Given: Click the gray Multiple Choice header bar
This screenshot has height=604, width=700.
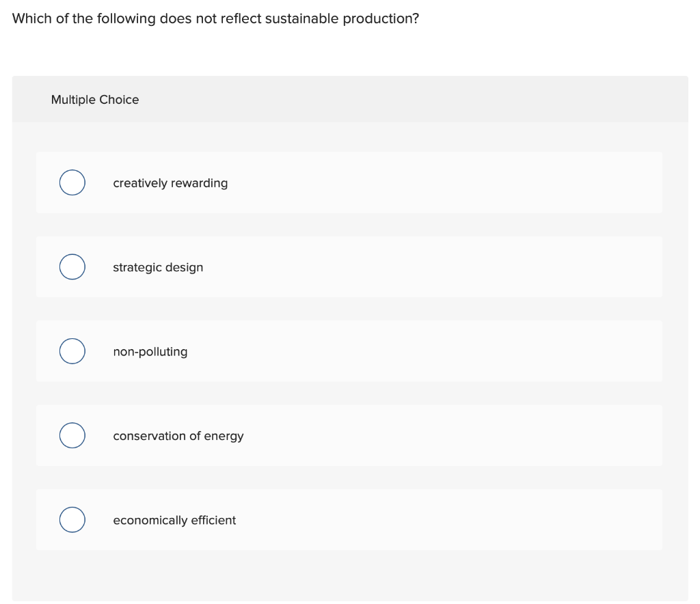Looking at the screenshot, I should tap(350, 99).
